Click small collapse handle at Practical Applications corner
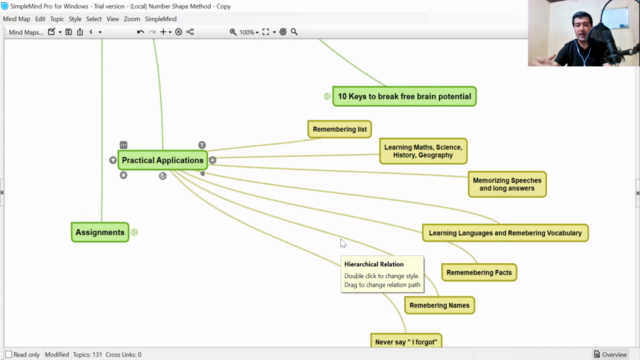640x360 pixels. tap(202, 173)
